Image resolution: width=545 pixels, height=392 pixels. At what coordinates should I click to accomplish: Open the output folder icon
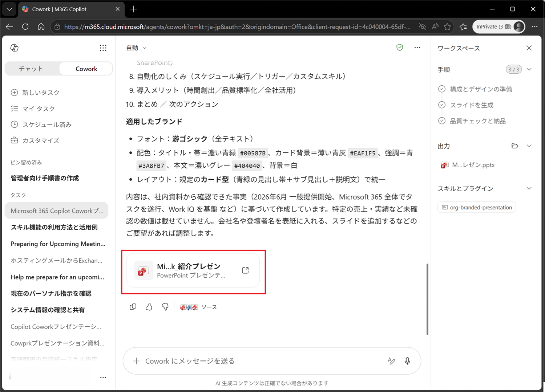tap(514, 146)
